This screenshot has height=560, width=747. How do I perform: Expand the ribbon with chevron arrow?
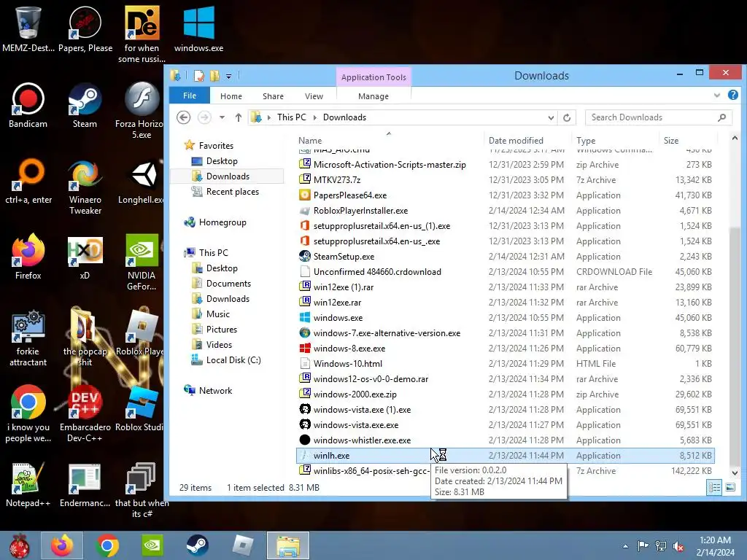click(x=717, y=96)
